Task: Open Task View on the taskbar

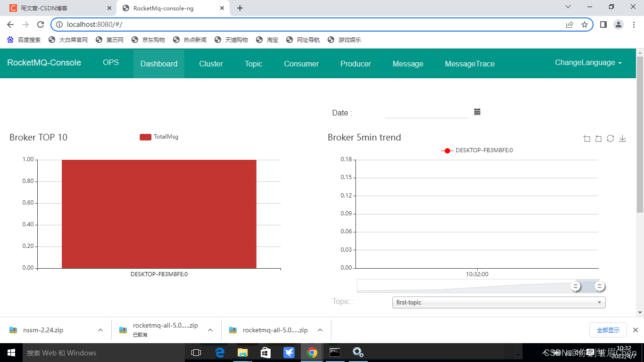Action: click(x=196, y=353)
